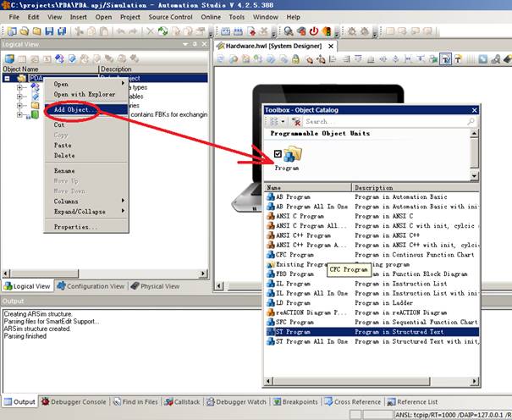Expand the PDA project tree node
The height and width of the screenshot is (420, 512).
[7, 79]
